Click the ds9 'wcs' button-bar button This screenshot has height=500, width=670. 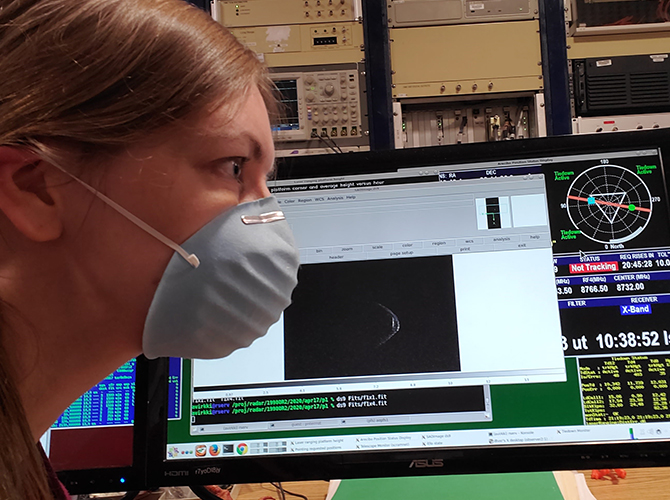[x=469, y=241]
